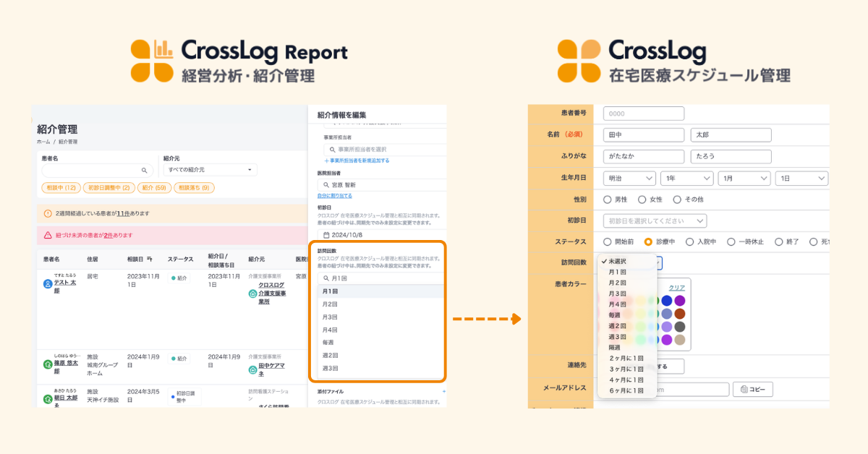The image size is (868, 454).
Task: Choose 未選択 in CrossLog schedule visit menu
Action: [x=627, y=261]
